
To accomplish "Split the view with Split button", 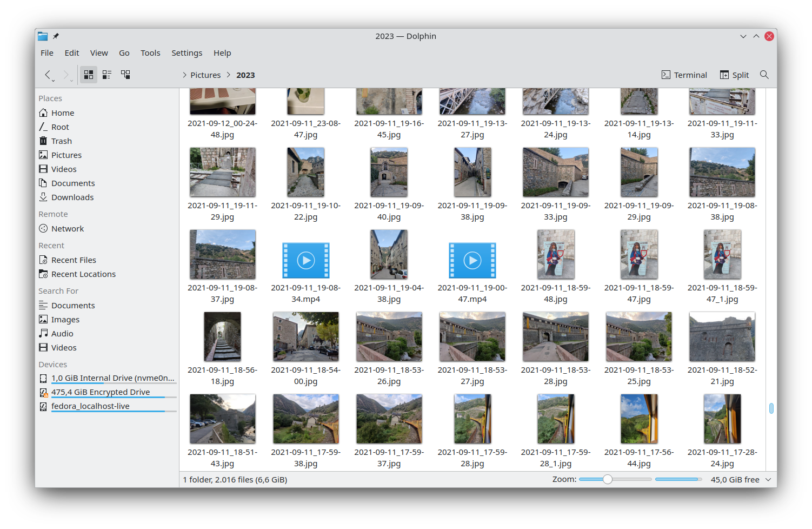I will 734,75.
